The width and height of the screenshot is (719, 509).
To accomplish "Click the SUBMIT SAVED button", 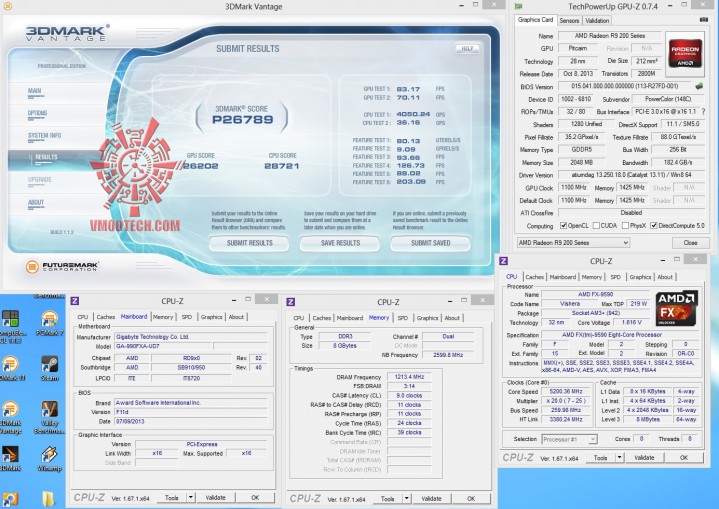I will (431, 243).
